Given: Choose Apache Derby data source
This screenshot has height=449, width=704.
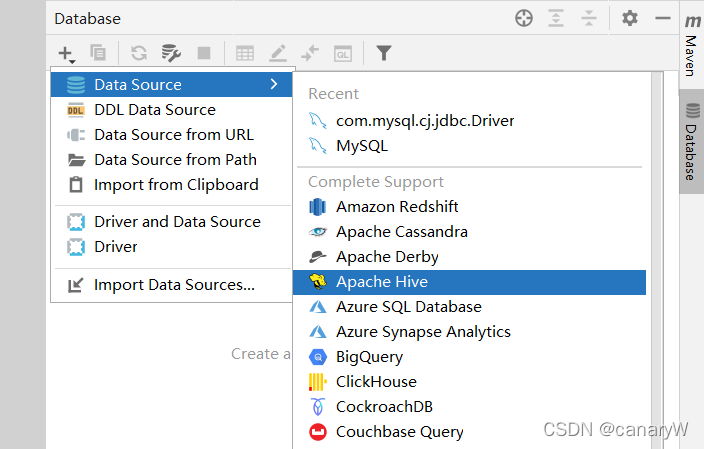Looking at the screenshot, I should (x=469, y=257).
